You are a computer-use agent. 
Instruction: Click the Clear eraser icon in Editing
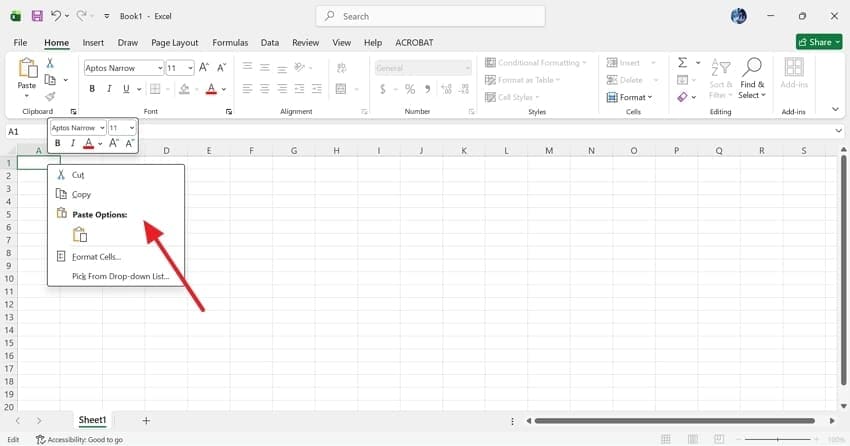coord(682,96)
